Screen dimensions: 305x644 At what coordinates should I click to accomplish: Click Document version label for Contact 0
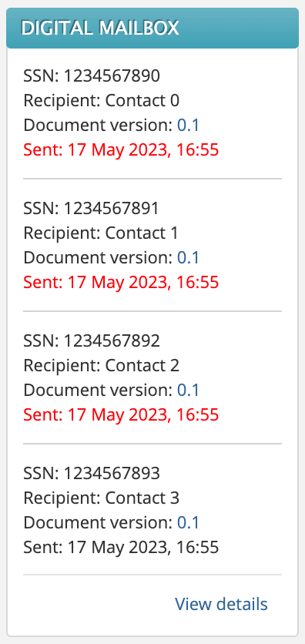point(98,126)
